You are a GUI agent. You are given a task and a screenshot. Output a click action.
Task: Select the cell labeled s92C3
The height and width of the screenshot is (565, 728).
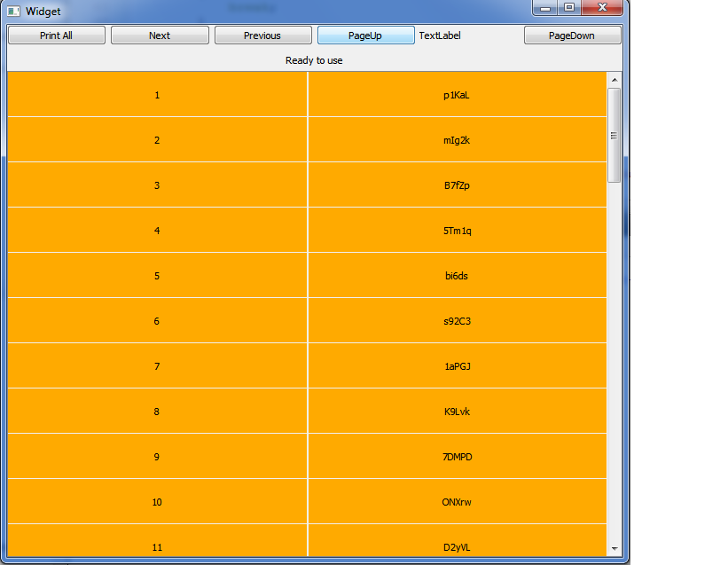457,321
